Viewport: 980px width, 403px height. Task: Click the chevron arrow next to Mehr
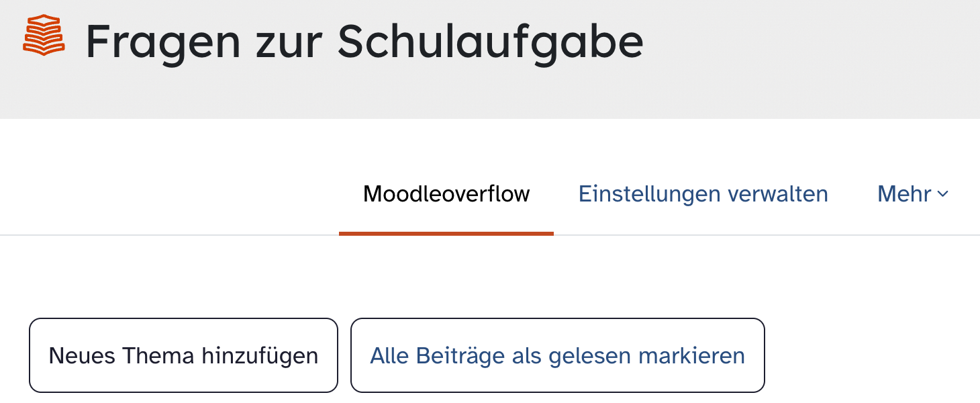(x=942, y=195)
